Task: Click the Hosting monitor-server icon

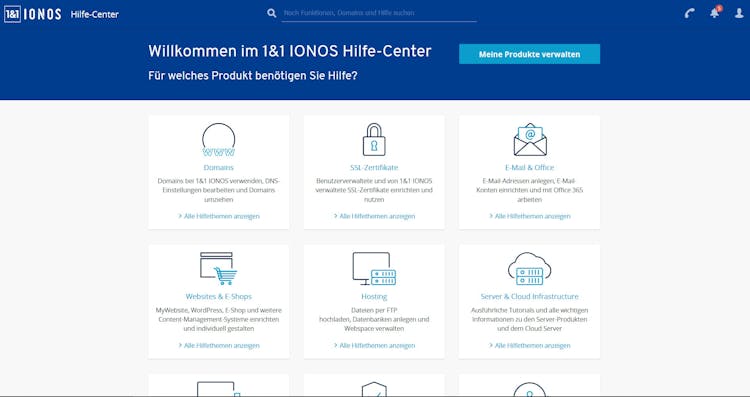Action: click(374, 268)
